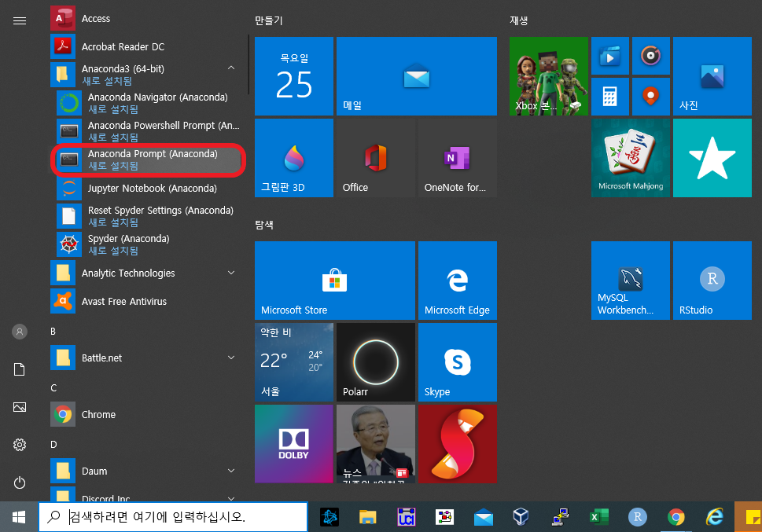Click the letter B group header

coord(53,332)
